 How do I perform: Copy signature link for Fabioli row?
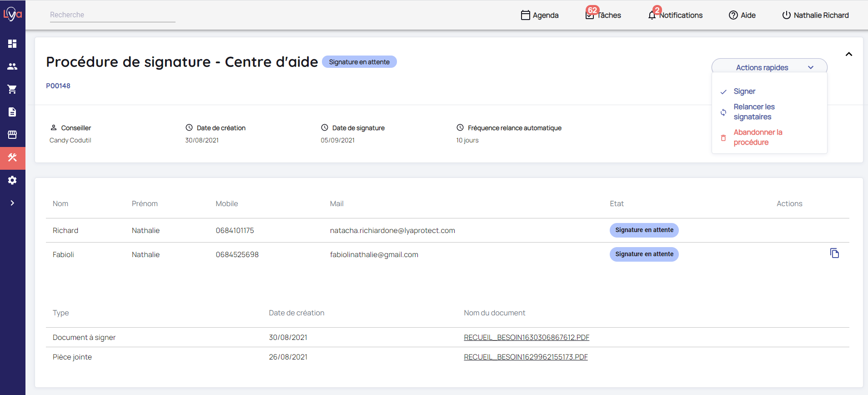pyautogui.click(x=834, y=253)
